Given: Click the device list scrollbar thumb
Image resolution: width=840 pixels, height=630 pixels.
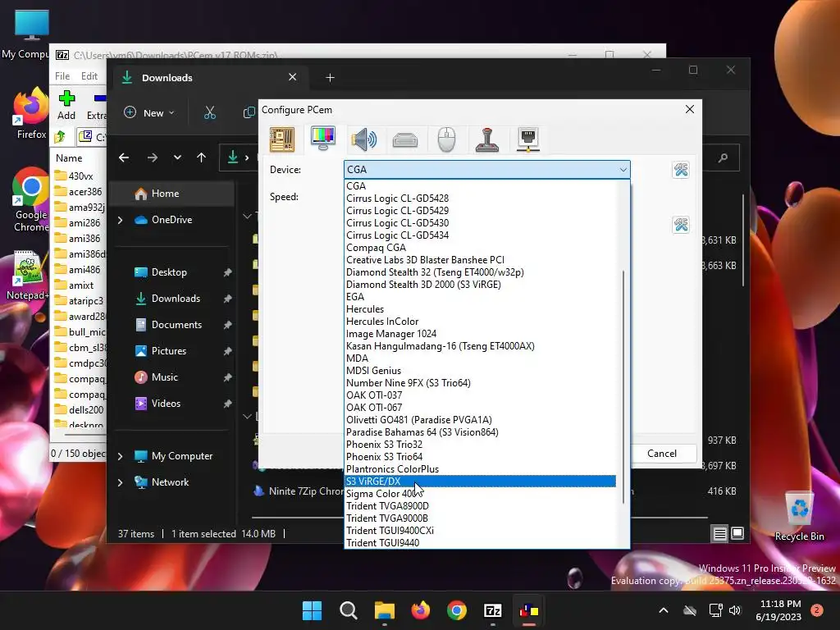Looking at the screenshot, I should coord(623,387).
